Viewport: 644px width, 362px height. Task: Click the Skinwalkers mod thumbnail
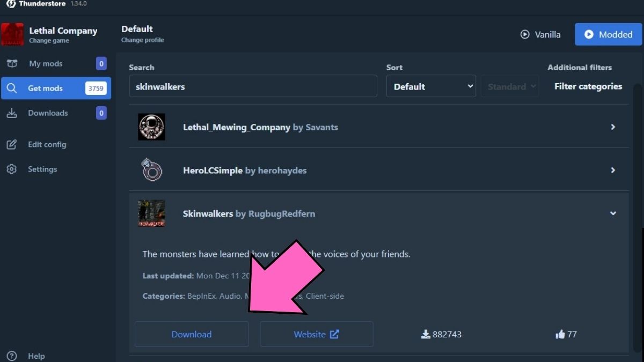coord(151,213)
